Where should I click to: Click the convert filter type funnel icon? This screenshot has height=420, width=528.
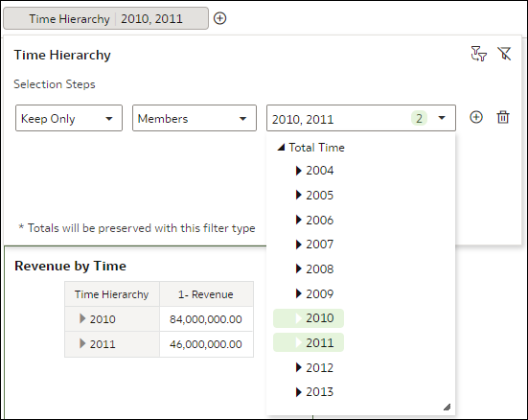pyautogui.click(x=478, y=54)
